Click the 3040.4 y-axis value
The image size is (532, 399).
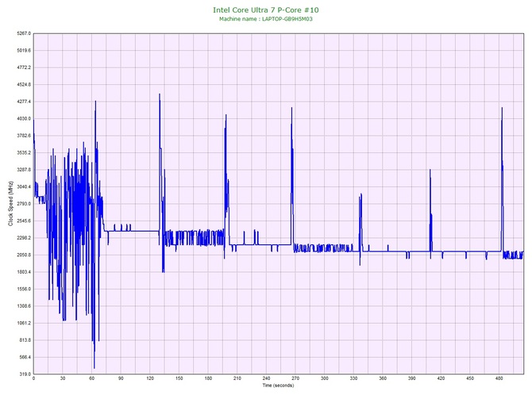(x=24, y=186)
